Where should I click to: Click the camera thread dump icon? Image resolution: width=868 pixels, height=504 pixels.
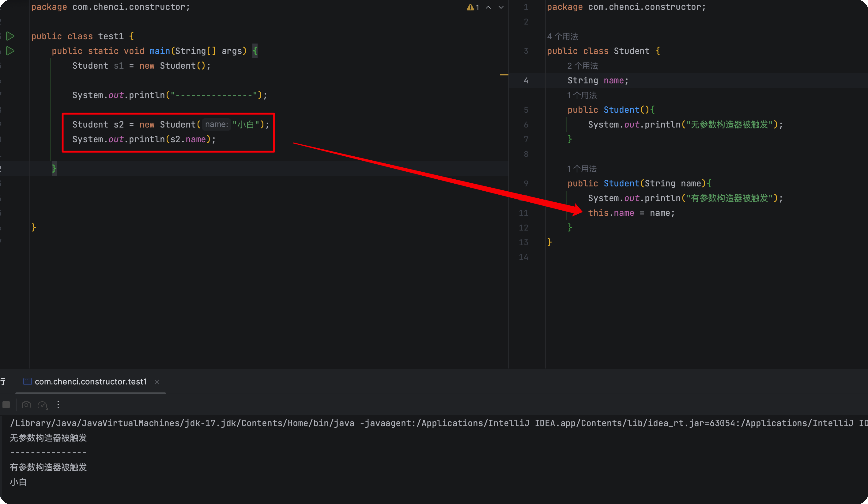26,405
